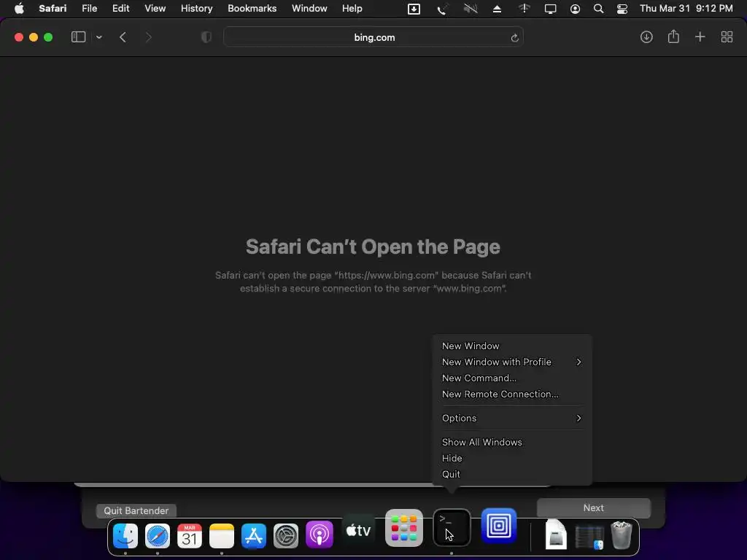The image size is (747, 560).
Task: Click the phone handset menu bar icon
Action: 441,9
